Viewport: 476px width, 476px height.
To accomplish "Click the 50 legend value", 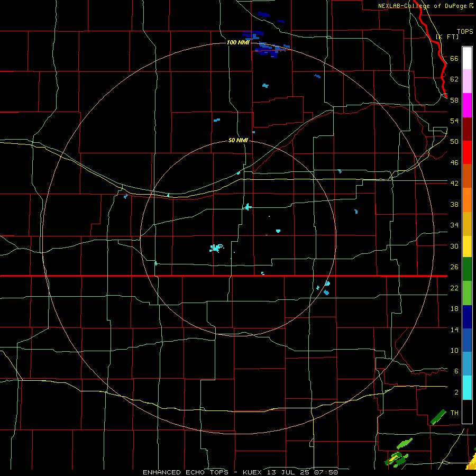I will coord(454,141).
